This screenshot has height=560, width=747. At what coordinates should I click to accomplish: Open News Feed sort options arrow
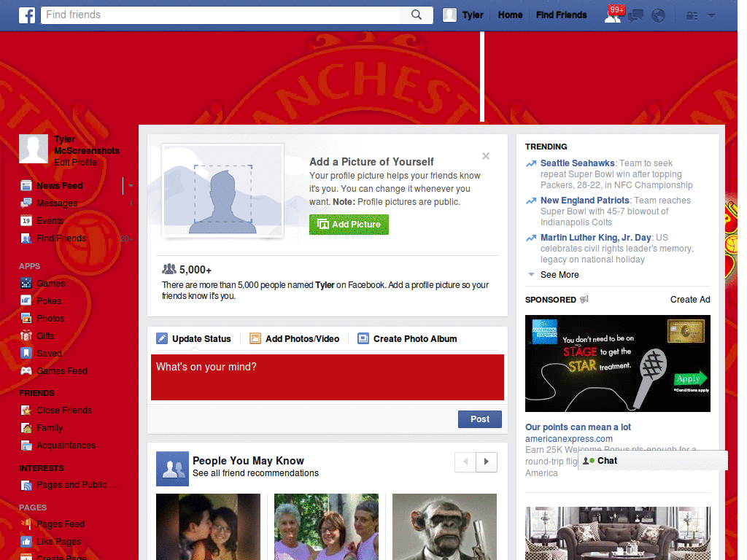(x=131, y=186)
